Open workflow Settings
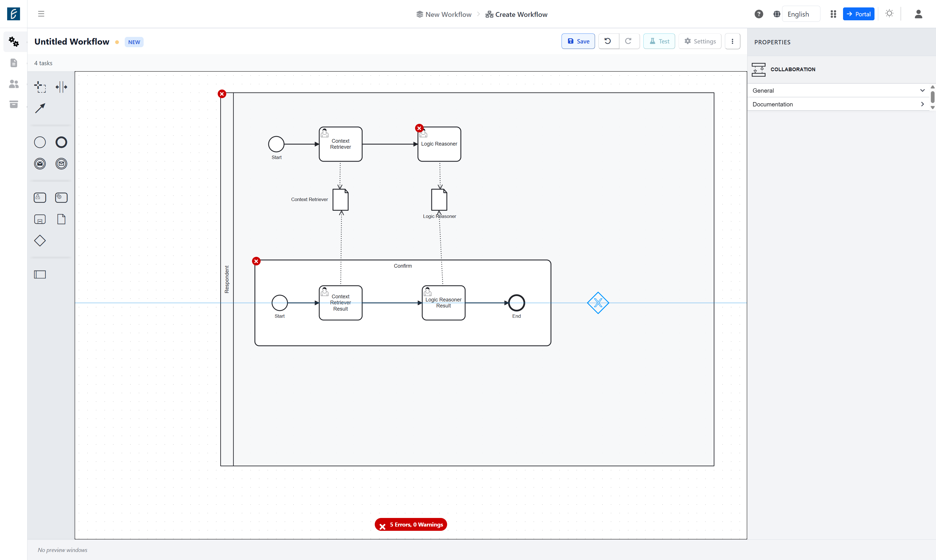This screenshot has width=936, height=560. tap(700, 41)
